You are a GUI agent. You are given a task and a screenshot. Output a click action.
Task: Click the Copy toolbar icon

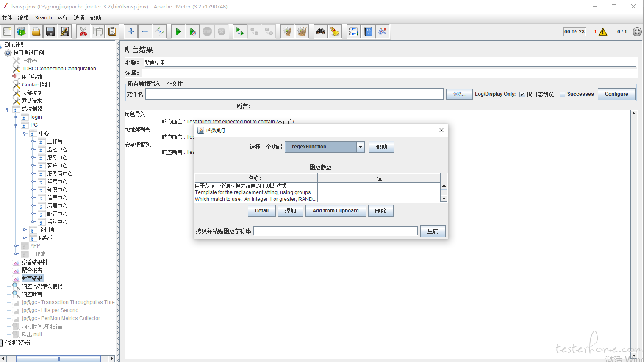[x=98, y=31]
